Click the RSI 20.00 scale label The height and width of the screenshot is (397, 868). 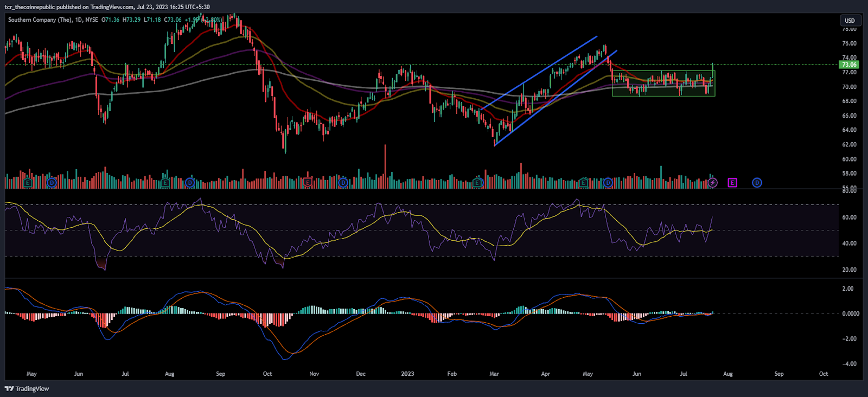tap(849, 270)
